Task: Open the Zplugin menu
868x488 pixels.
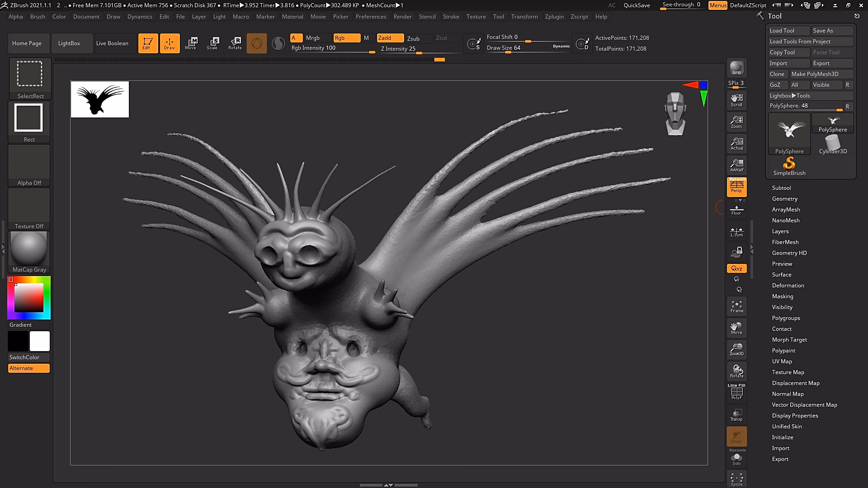Action: (x=554, y=17)
